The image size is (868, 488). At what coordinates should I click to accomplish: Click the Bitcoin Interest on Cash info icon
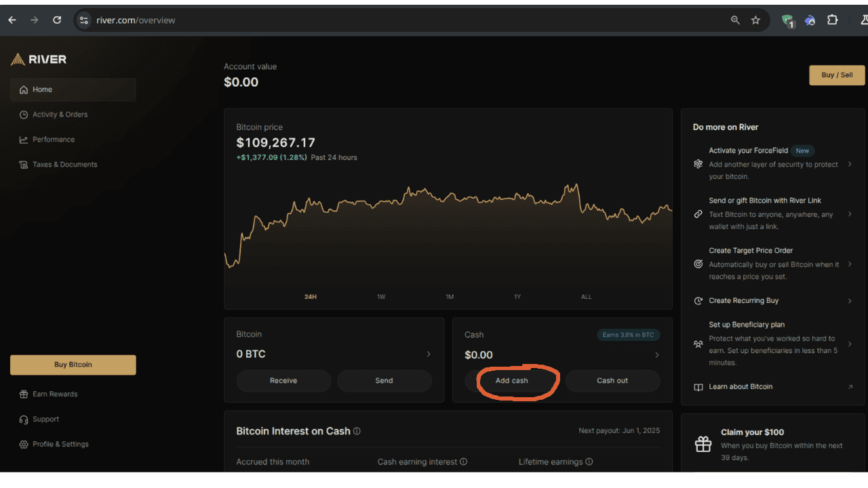point(357,431)
